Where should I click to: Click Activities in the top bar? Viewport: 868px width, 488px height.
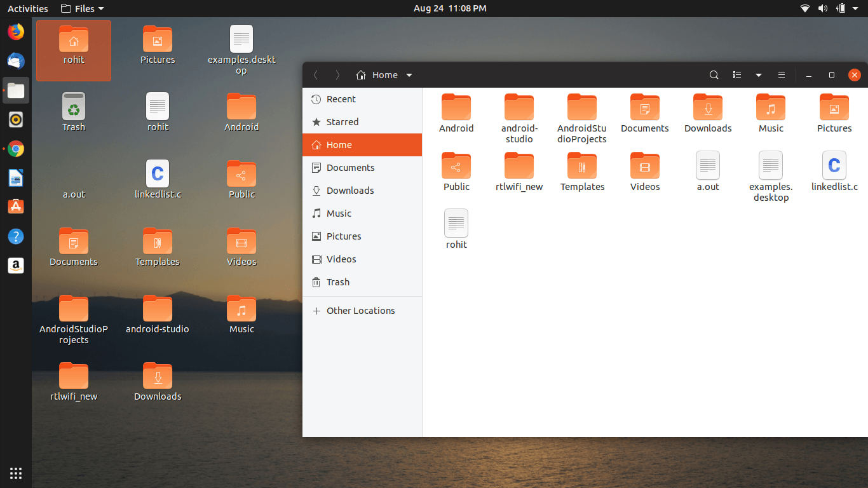(27, 8)
